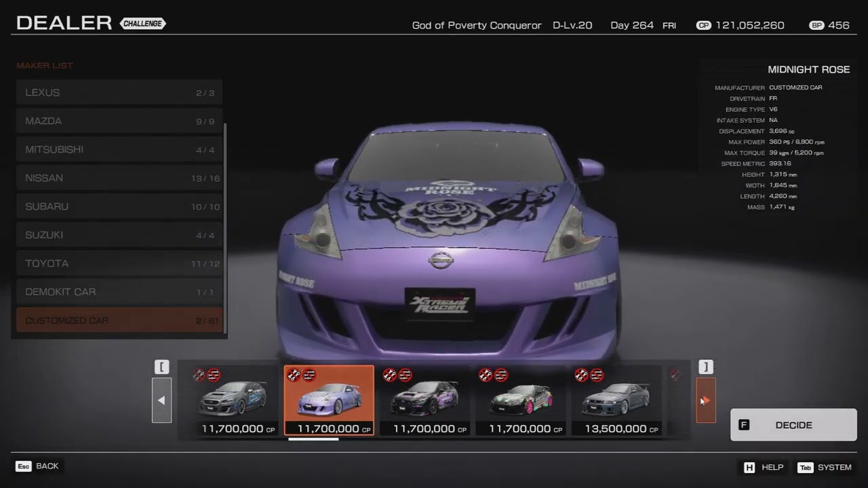Viewport: 868px width, 488px height.
Task: Click the D-Lv.20 level indicator
Action: [x=572, y=25]
